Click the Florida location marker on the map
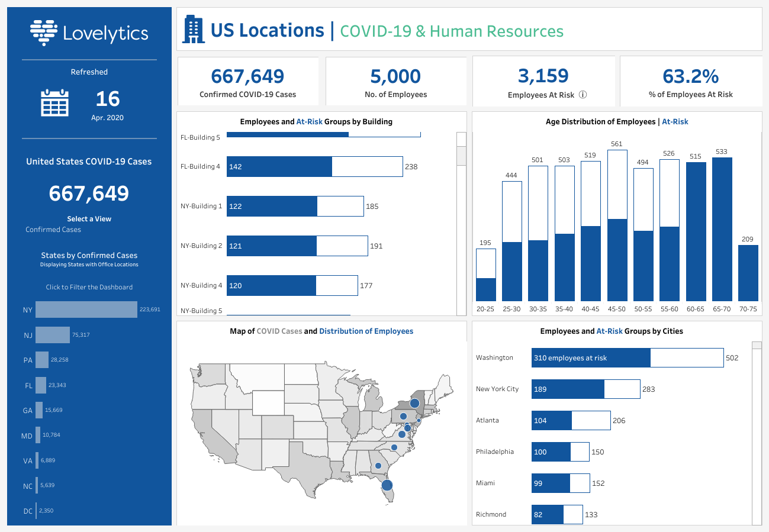Screen dimensions: 769x532 [387, 485]
